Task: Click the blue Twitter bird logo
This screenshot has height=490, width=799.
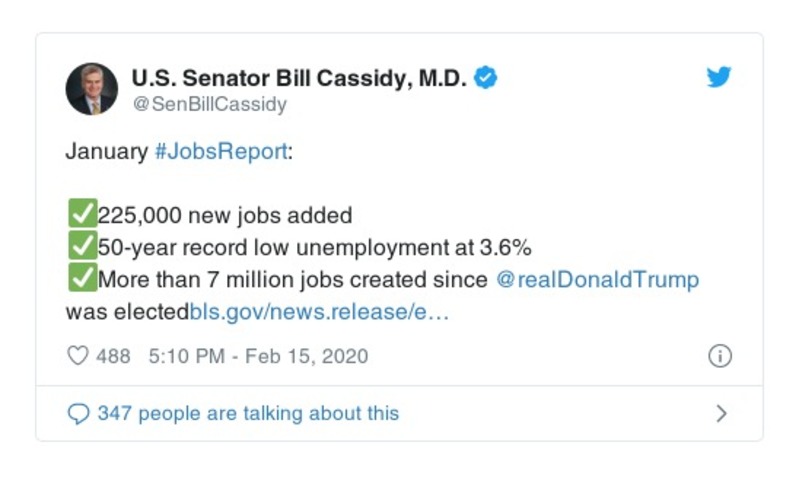Action: coord(719,78)
